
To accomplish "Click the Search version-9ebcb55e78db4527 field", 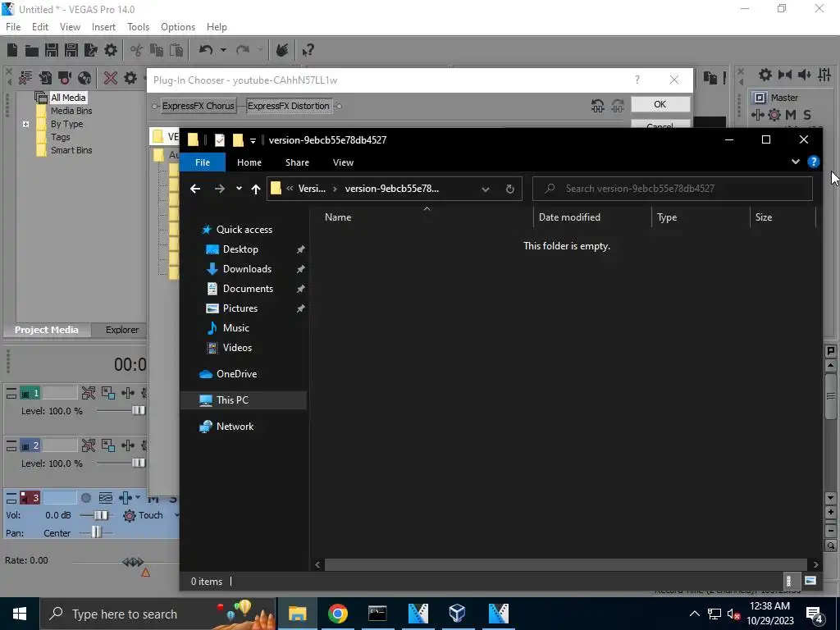I will pos(673,189).
